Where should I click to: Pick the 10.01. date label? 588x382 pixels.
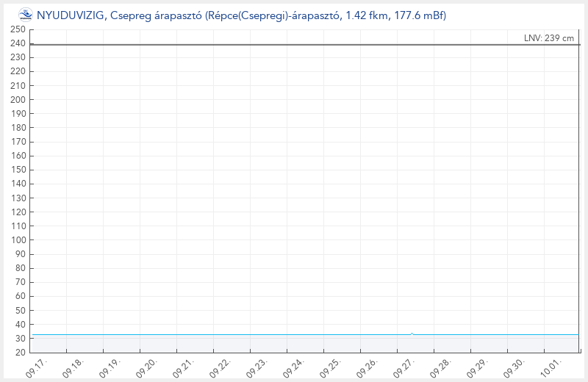(x=549, y=367)
